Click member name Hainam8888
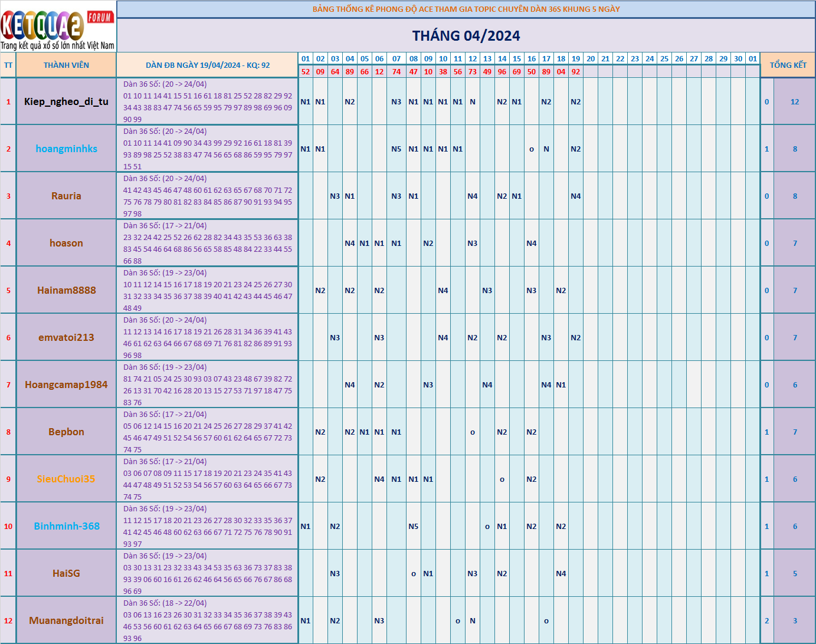Viewport: 816px width, 644px height. click(x=66, y=290)
